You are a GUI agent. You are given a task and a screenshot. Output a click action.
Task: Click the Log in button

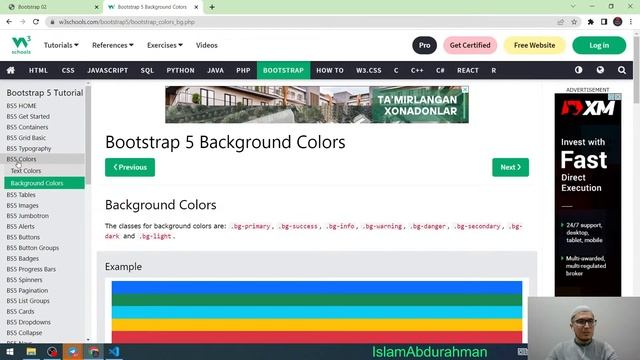point(599,45)
